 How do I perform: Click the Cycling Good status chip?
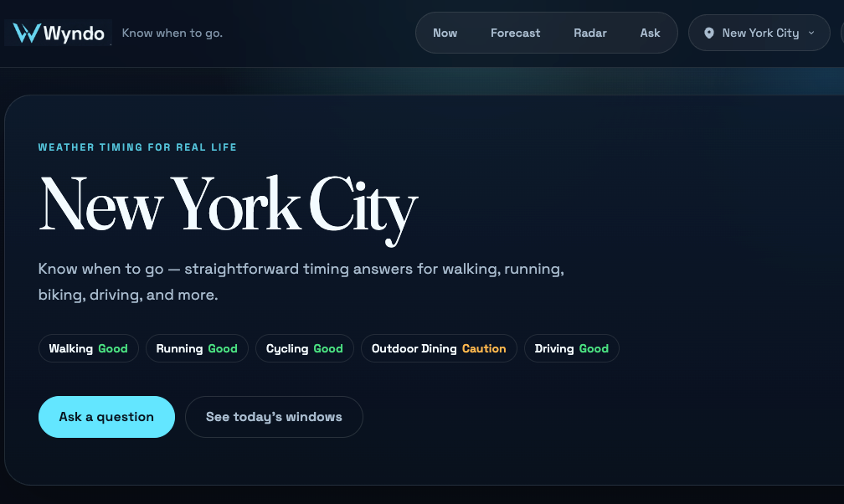304,348
